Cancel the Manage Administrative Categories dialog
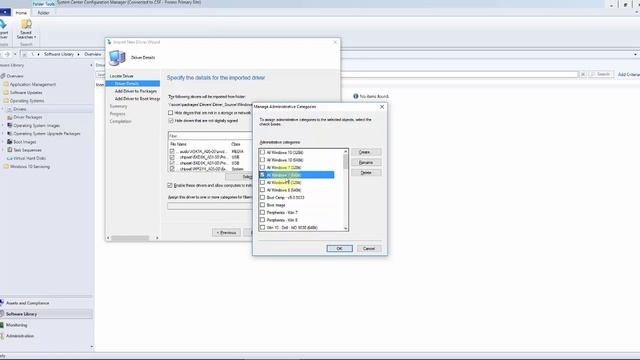640x360 pixels. 369,249
